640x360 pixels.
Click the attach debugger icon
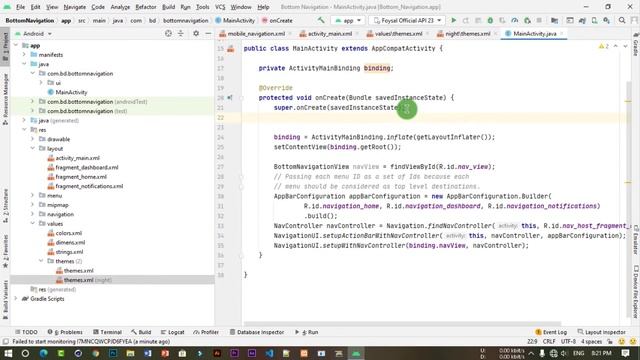[527, 20]
